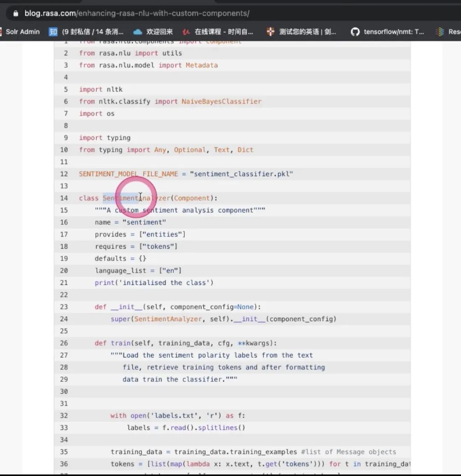Click the Res bookmark icon at right
This screenshot has height=476, width=461.
click(440, 32)
